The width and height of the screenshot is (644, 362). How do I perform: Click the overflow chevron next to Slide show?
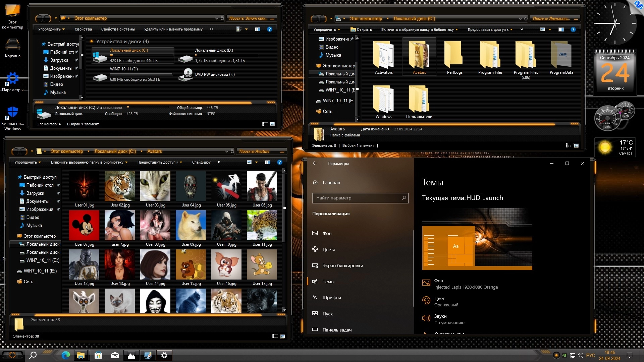(x=219, y=162)
